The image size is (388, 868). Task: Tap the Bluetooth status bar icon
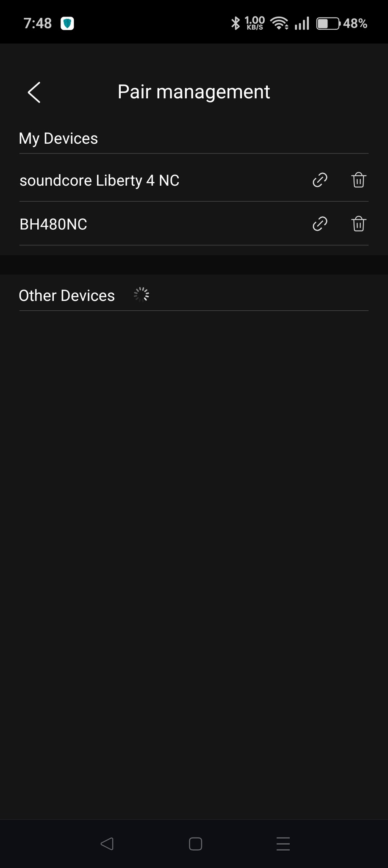(x=236, y=23)
